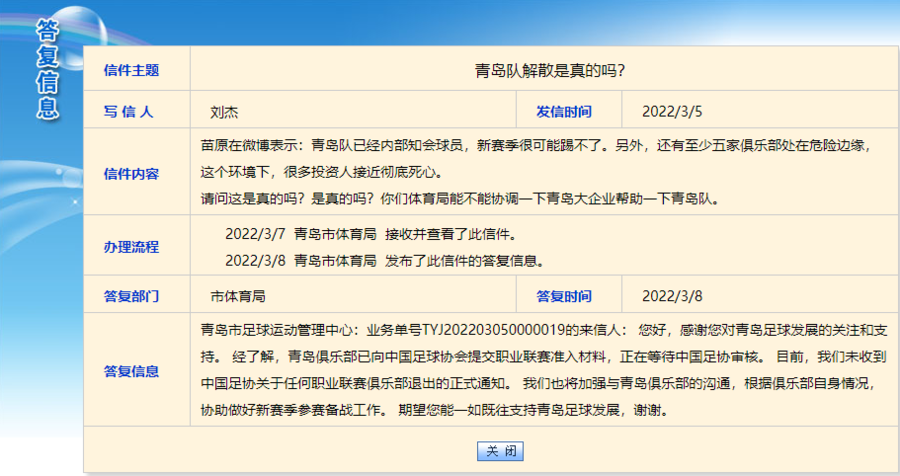Click the 答复信息 row label in table
This screenshot has width=900, height=476.
point(131,371)
